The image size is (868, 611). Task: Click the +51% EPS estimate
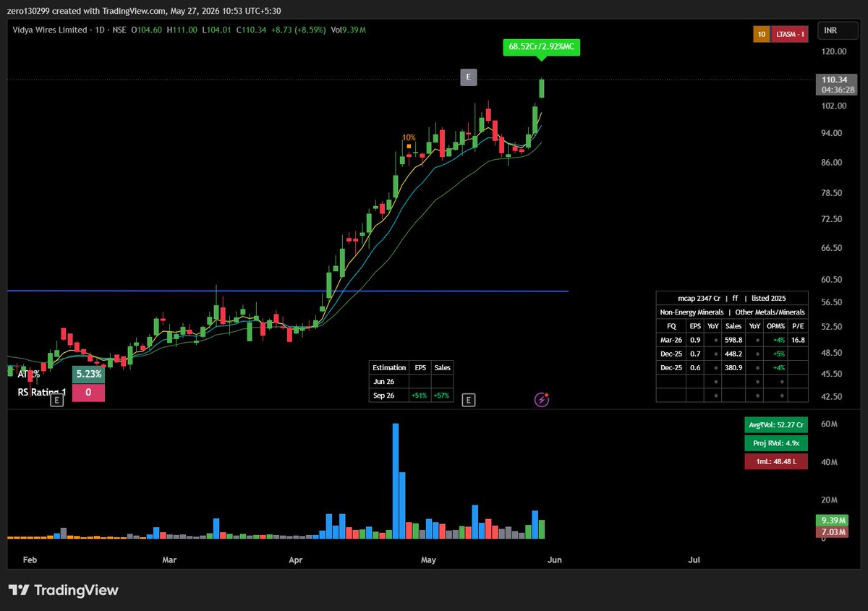tap(420, 395)
